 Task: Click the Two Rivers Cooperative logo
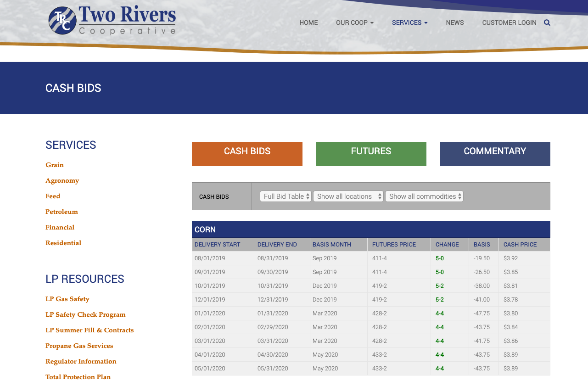click(x=112, y=20)
